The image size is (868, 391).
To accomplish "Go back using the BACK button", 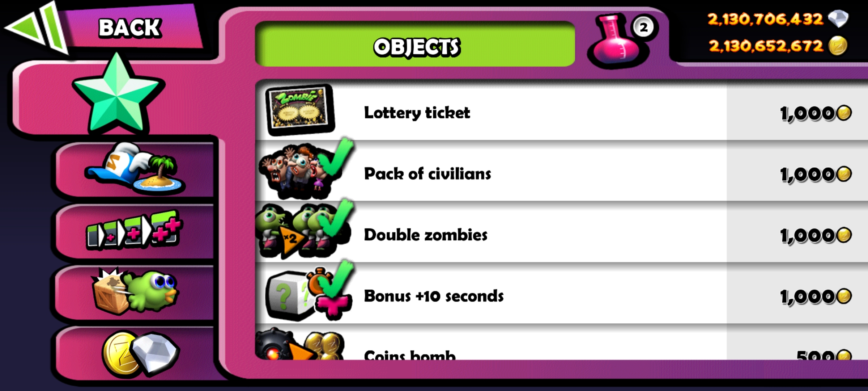I will coord(130,28).
